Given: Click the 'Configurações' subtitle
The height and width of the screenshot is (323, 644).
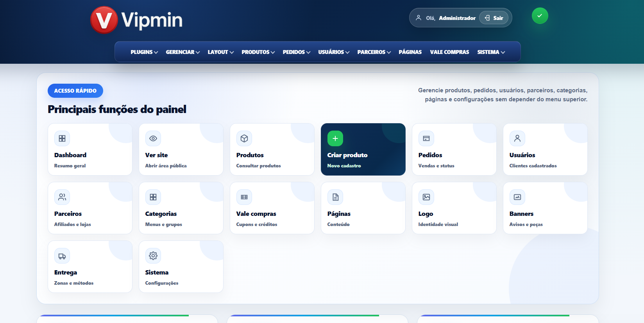Looking at the screenshot, I should 162,283.
